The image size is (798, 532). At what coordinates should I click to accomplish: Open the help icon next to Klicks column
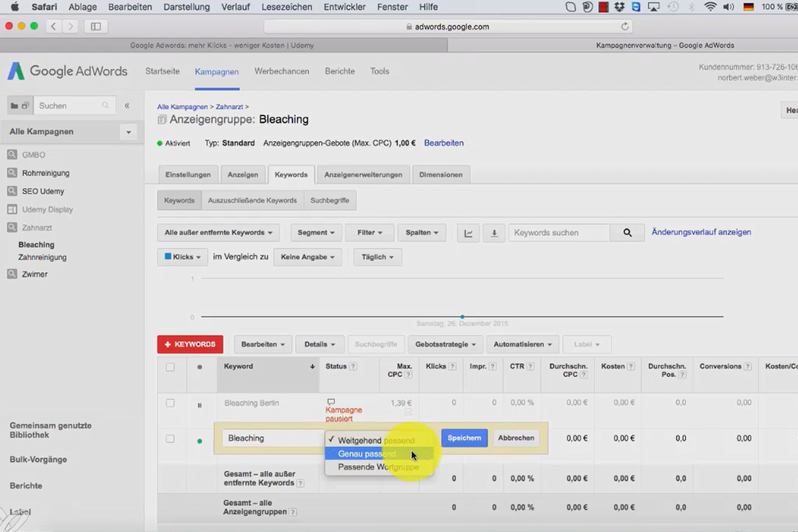[x=452, y=366]
